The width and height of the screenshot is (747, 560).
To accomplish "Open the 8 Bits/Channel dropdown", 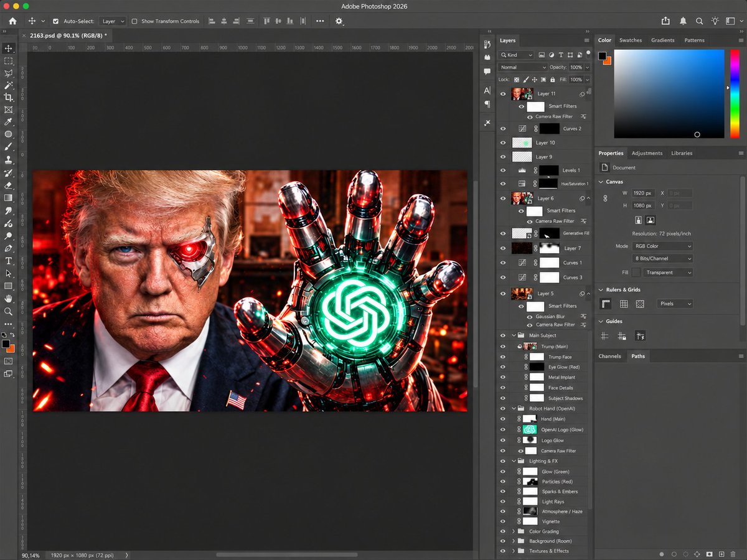I will [663, 258].
